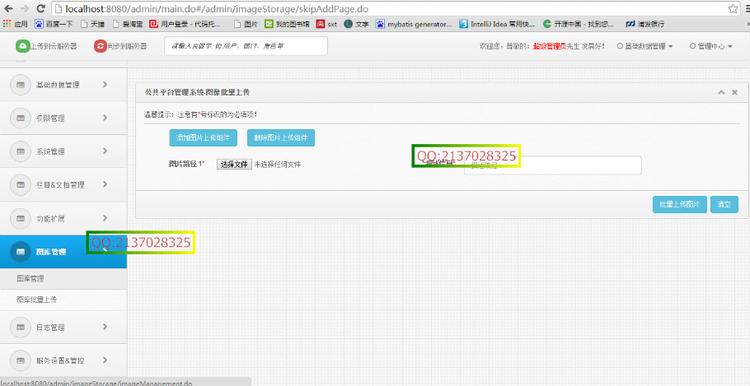Open the 权限管理 menu label
This screenshot has width=750, height=386.
pos(50,119)
